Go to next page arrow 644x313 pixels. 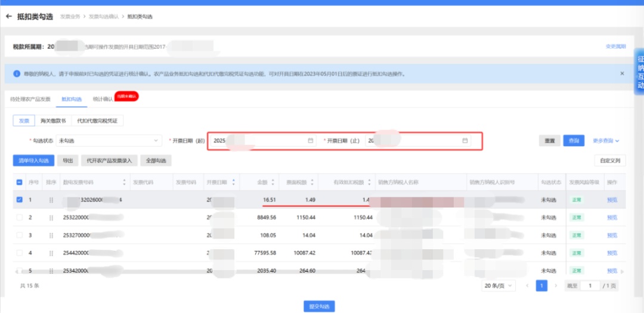(x=556, y=286)
